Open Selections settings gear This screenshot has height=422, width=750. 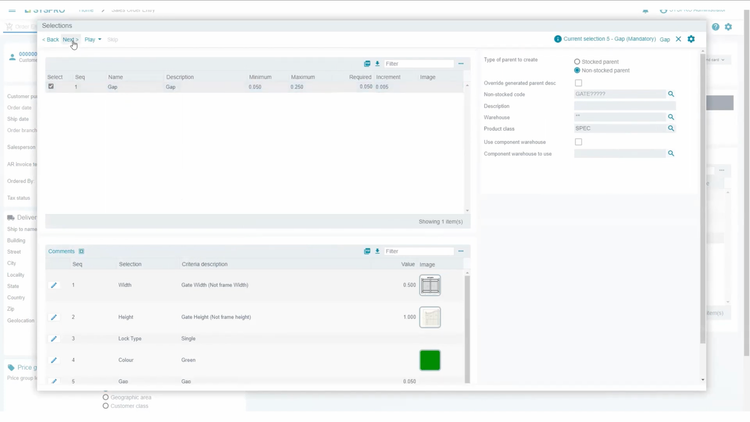pyautogui.click(x=691, y=39)
